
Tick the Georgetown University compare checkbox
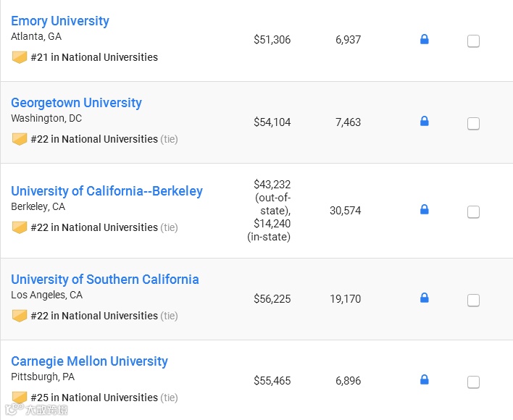[473, 124]
